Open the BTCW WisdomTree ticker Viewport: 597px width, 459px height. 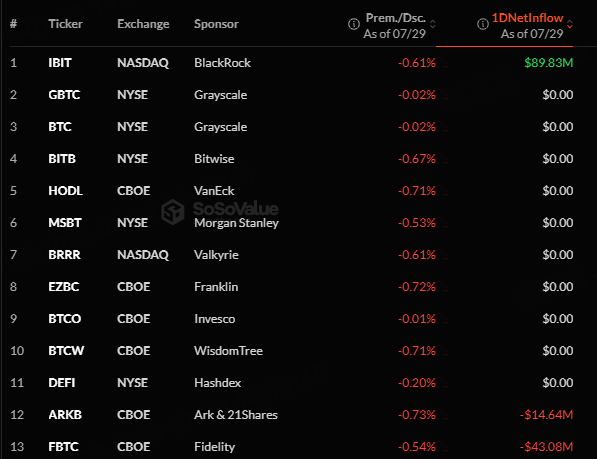pos(66,351)
